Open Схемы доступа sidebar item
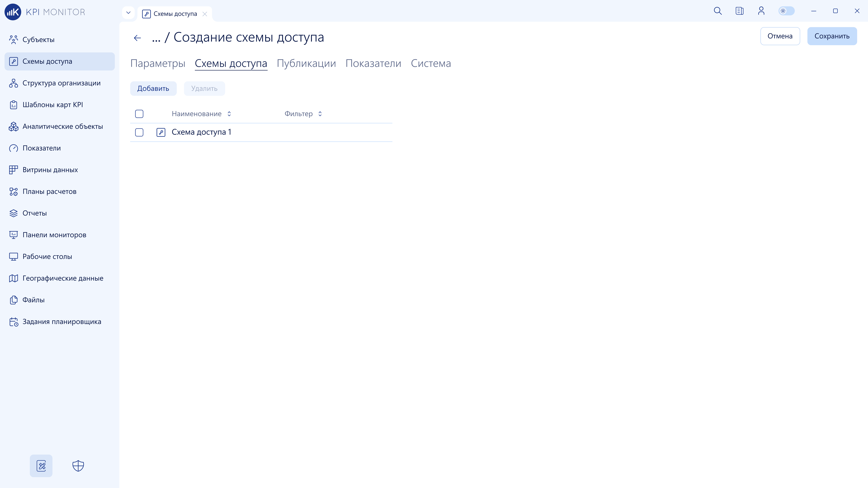This screenshot has width=868, height=488. point(60,61)
